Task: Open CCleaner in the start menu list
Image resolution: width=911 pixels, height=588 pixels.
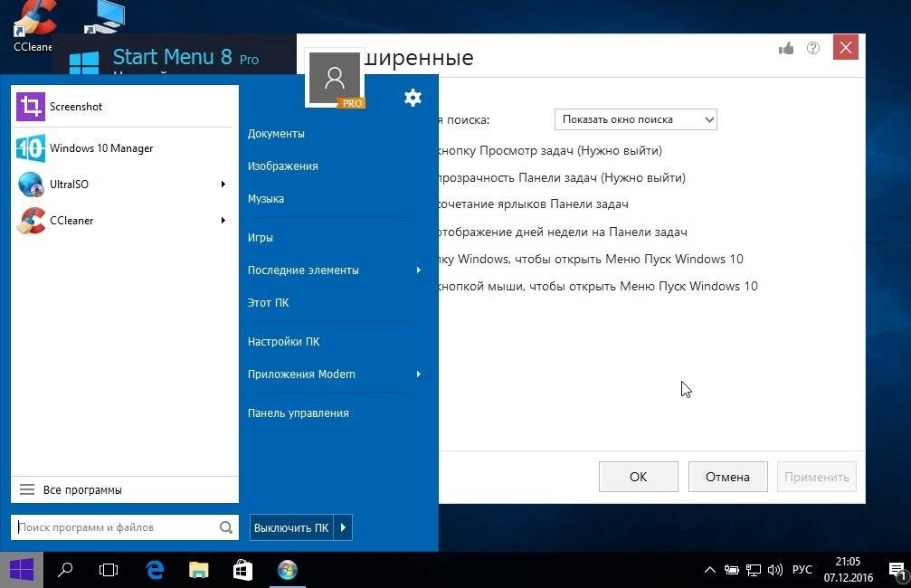Action: [124, 220]
